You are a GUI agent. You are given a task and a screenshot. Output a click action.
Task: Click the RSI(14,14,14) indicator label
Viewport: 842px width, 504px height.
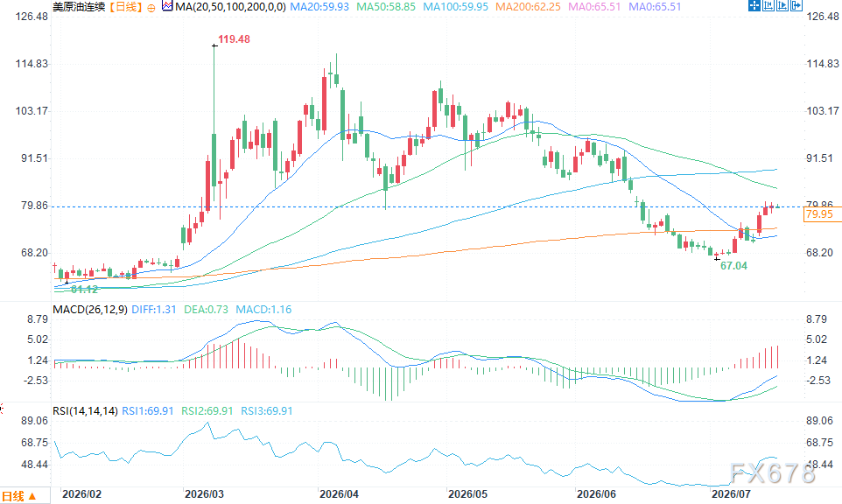(85, 411)
